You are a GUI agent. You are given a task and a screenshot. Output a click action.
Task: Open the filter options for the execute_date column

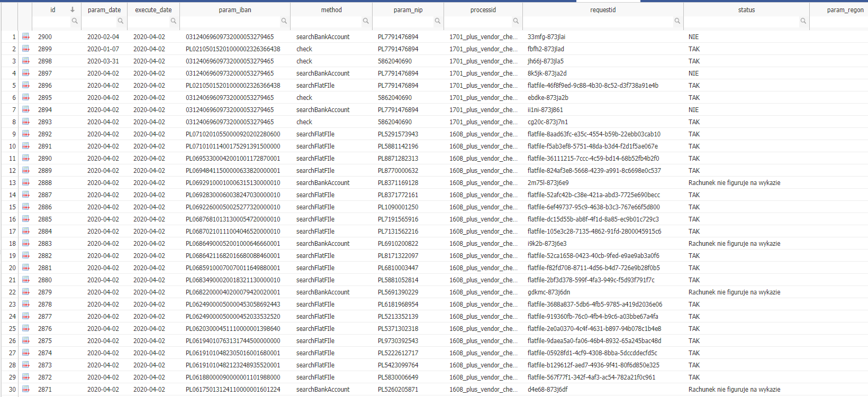[173, 21]
